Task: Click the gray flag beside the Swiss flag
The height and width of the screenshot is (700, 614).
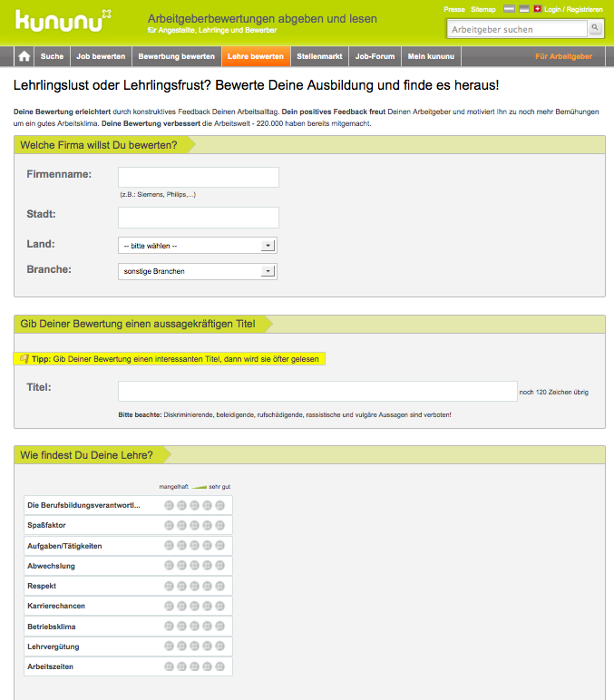Action: 523,9
